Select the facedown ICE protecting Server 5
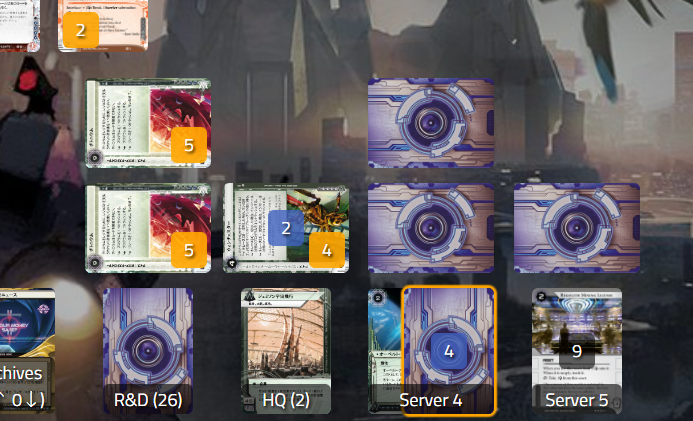 [x=577, y=228]
